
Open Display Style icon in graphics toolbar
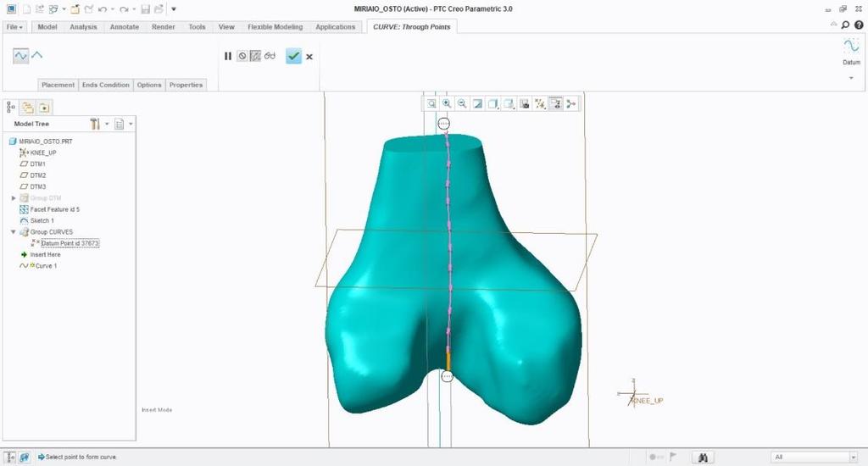click(492, 103)
